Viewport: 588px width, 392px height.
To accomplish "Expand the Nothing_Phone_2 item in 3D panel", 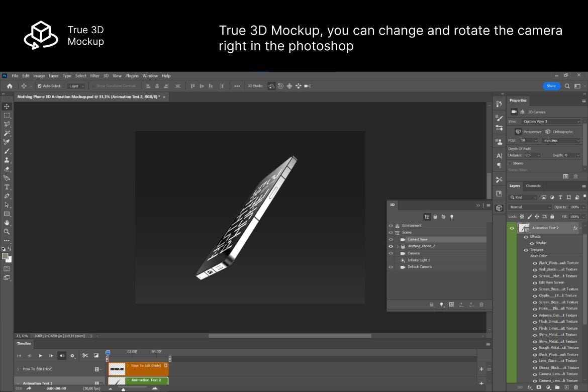I will click(398, 246).
